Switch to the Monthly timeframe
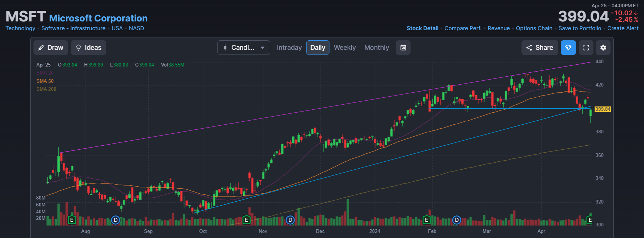 (x=377, y=48)
